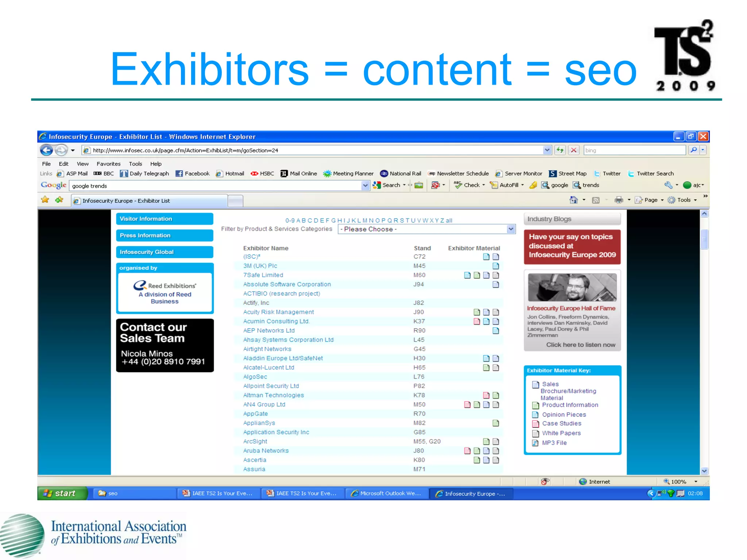Click the Have your say red banner
This screenshot has width=747, height=560.
pyautogui.click(x=572, y=246)
